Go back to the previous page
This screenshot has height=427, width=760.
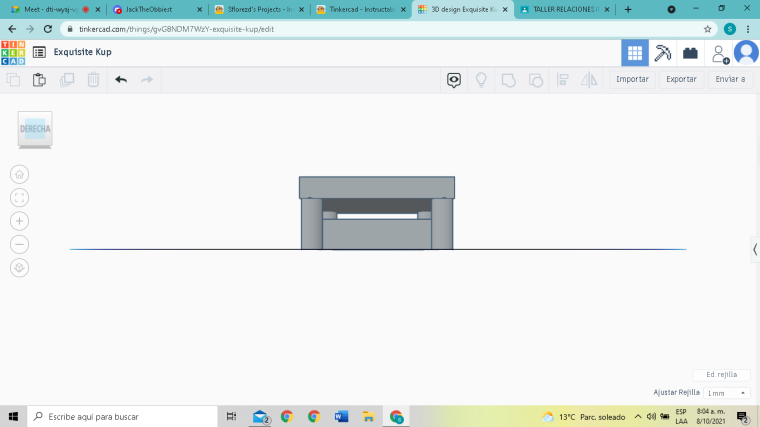tap(12, 29)
